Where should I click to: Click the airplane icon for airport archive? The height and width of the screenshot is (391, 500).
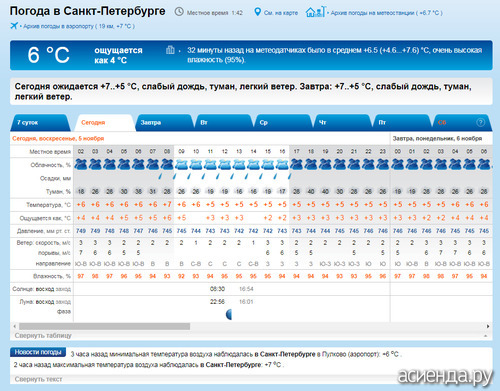(x=14, y=26)
